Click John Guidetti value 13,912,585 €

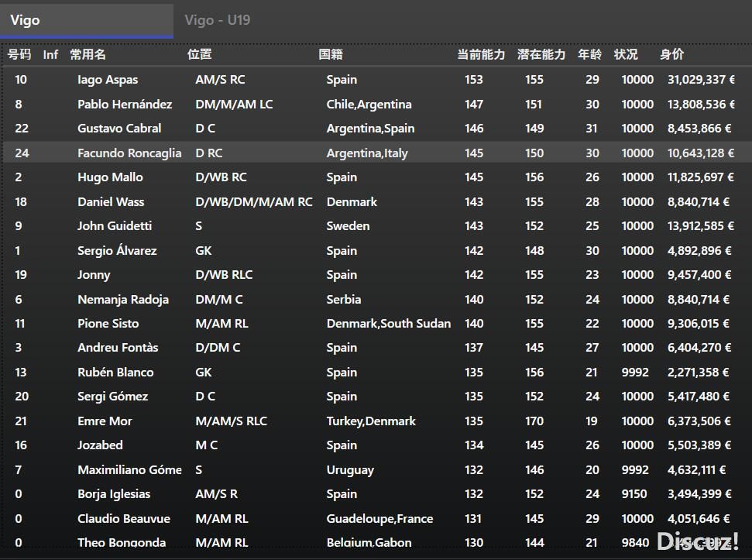[701, 226]
